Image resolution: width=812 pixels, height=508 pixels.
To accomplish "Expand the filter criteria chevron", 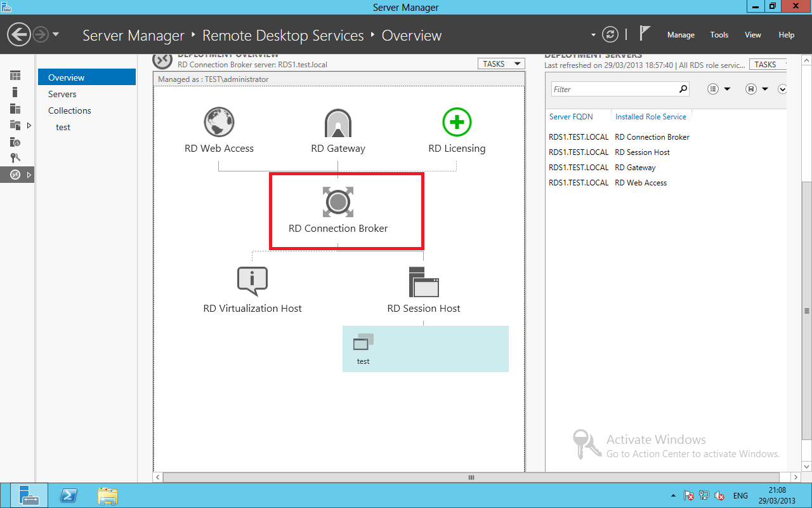I will 782,89.
